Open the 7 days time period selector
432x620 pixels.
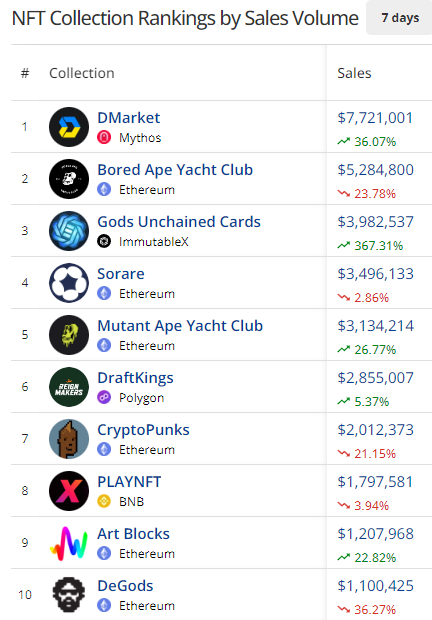[400, 18]
